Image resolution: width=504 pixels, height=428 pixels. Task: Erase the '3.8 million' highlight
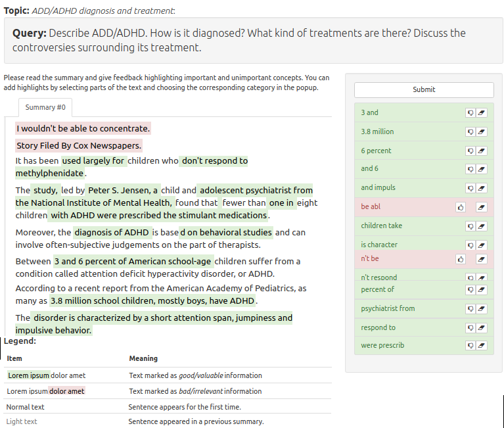click(x=482, y=132)
